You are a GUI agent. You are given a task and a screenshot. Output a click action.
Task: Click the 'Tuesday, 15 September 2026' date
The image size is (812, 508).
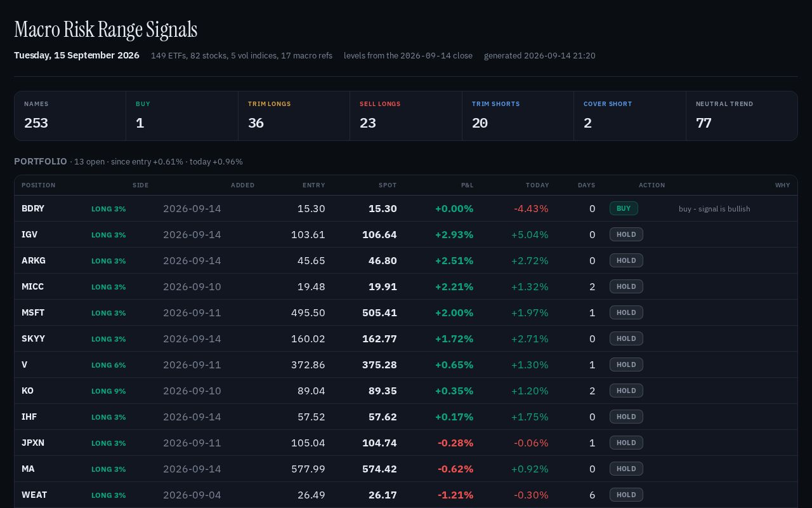click(x=77, y=55)
